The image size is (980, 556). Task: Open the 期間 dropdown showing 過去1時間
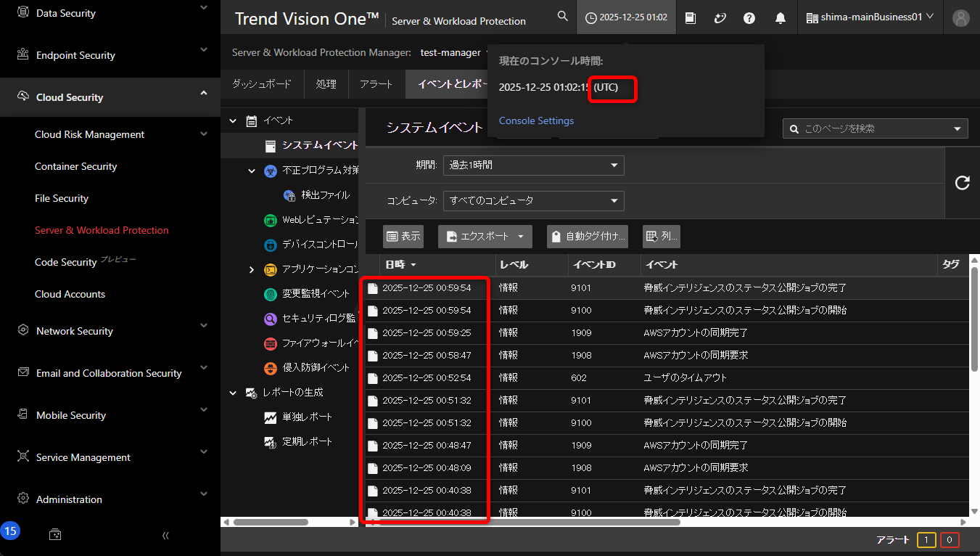(x=533, y=165)
